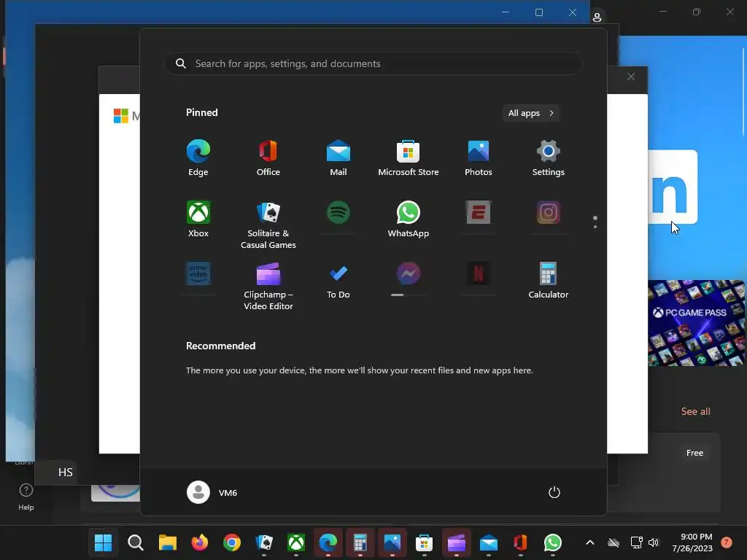
Task: Show hidden system tray icons
Action: [x=589, y=542]
